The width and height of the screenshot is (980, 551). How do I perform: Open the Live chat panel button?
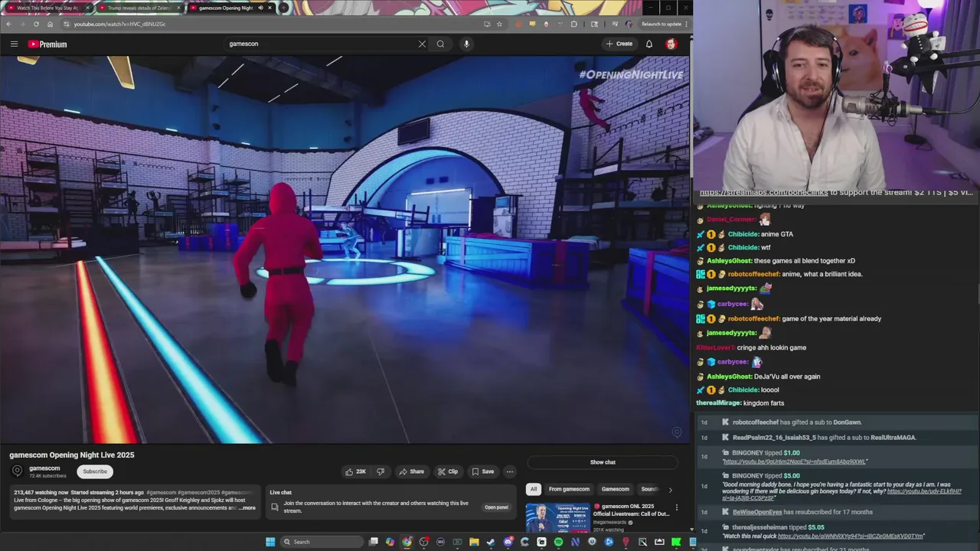(496, 507)
